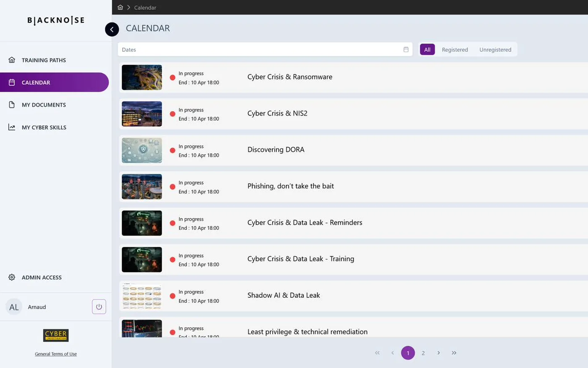Click the red status dot for Cyber Crisis & NIS2
Image resolution: width=588 pixels, height=368 pixels.
click(173, 114)
